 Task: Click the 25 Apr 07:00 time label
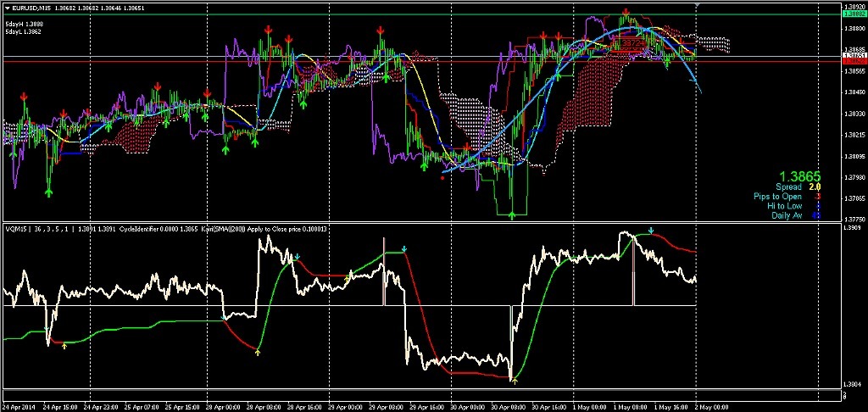pyautogui.click(x=142, y=405)
